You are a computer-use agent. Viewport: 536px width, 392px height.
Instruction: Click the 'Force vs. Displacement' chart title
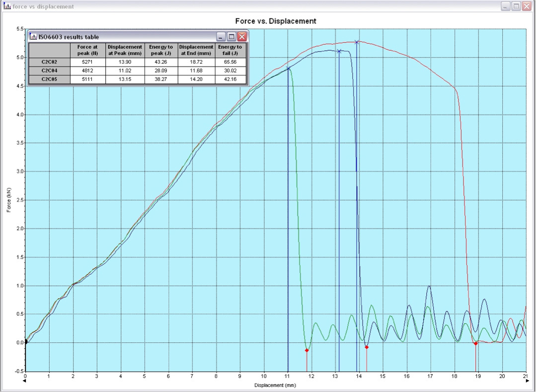tap(275, 21)
